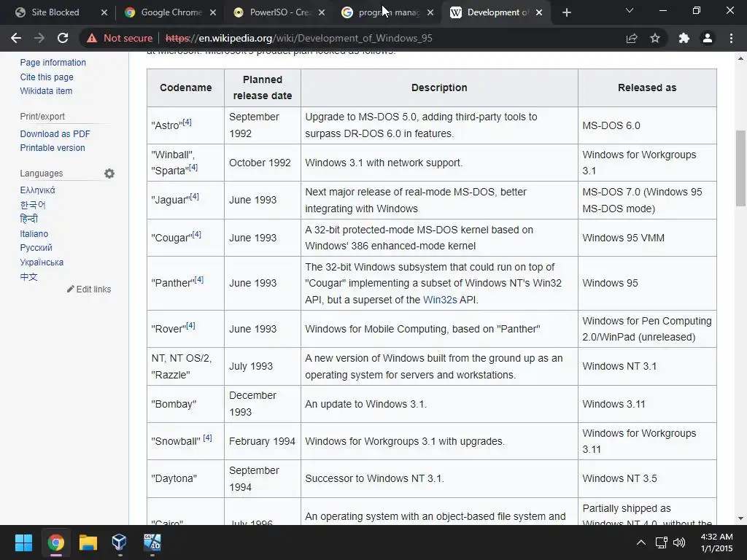Open the footnote 4 next to Jaguar
This screenshot has width=747, height=560.
tap(194, 197)
